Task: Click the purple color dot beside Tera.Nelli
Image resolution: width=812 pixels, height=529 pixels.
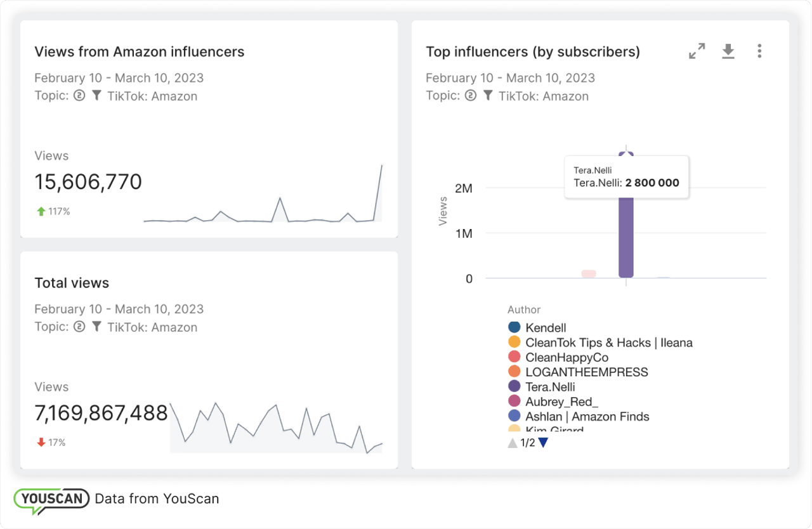Action: (515, 386)
